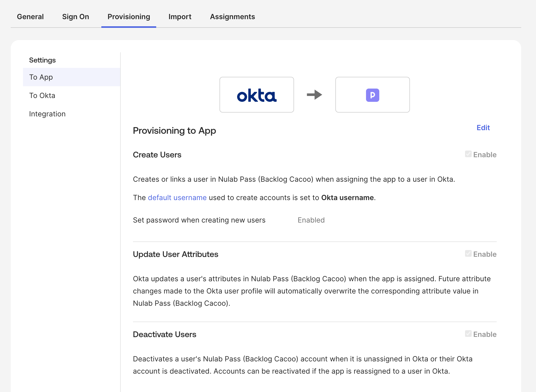Viewport: 536px width, 392px height.
Task: Open To Okta settings section
Action: click(x=71, y=95)
